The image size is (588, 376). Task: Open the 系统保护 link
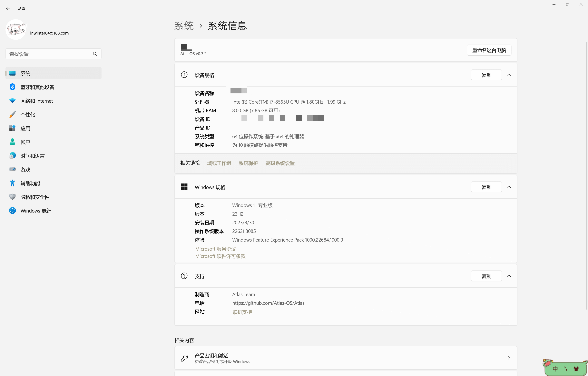tap(248, 163)
